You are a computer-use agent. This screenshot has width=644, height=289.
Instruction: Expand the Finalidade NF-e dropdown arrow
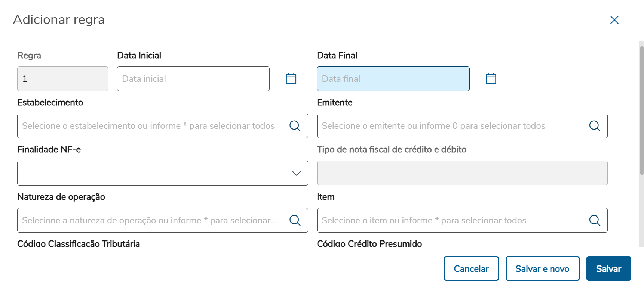296,173
